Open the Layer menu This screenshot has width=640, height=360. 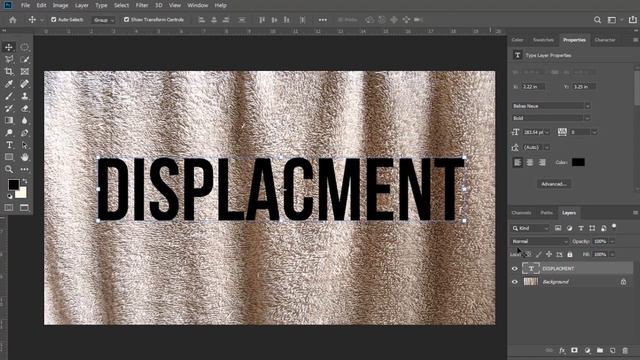pyautogui.click(x=82, y=5)
